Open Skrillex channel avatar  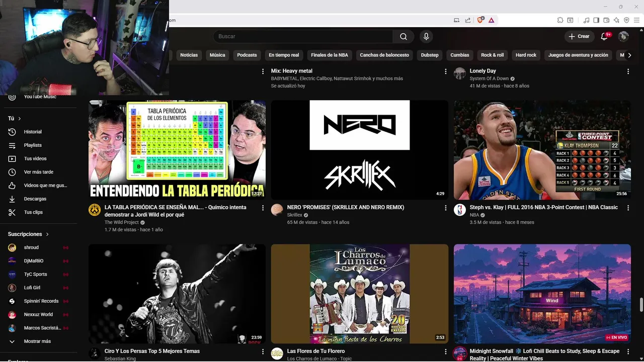click(277, 210)
